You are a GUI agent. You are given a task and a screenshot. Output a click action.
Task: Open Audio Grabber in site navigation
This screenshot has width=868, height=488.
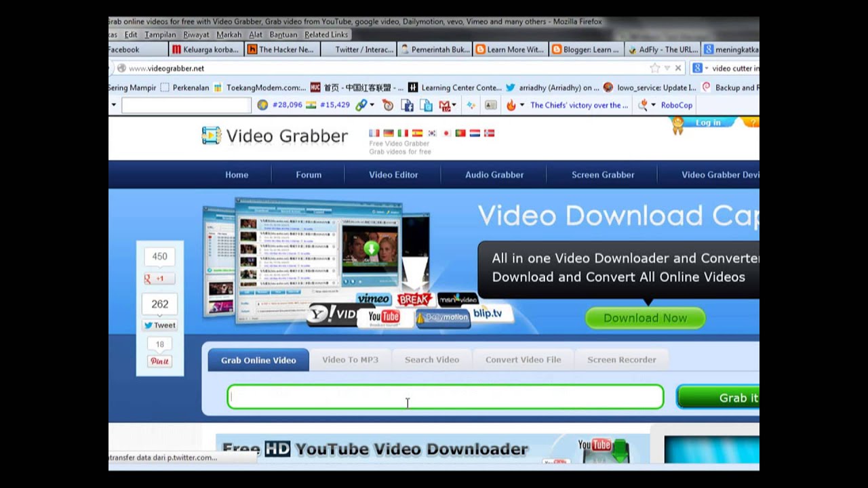(494, 175)
